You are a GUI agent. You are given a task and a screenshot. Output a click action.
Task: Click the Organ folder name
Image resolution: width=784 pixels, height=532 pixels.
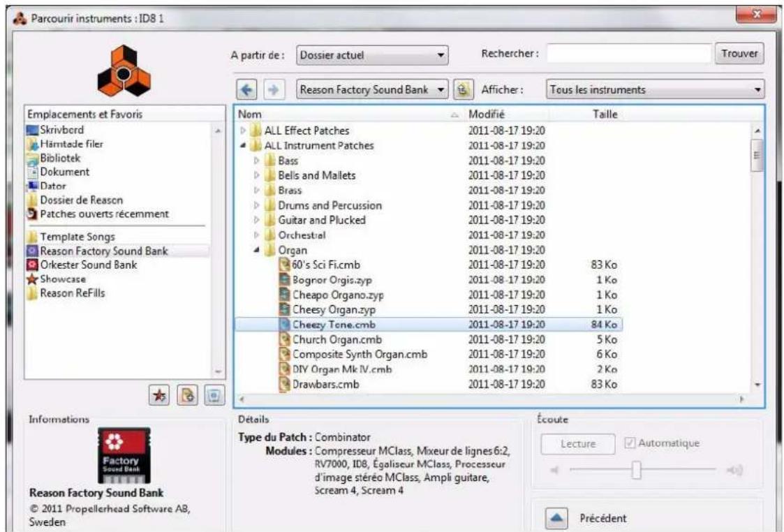pos(293,250)
